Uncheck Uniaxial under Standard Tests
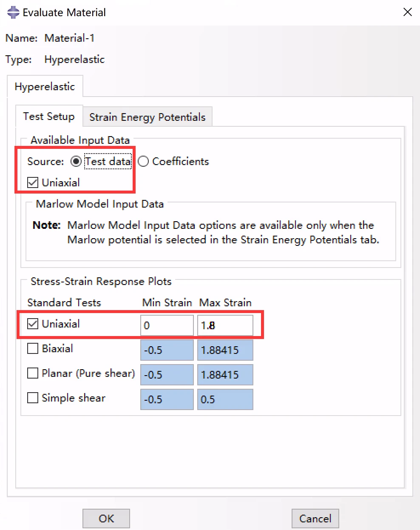Screen dimensions: 420x530 [x=33, y=324]
